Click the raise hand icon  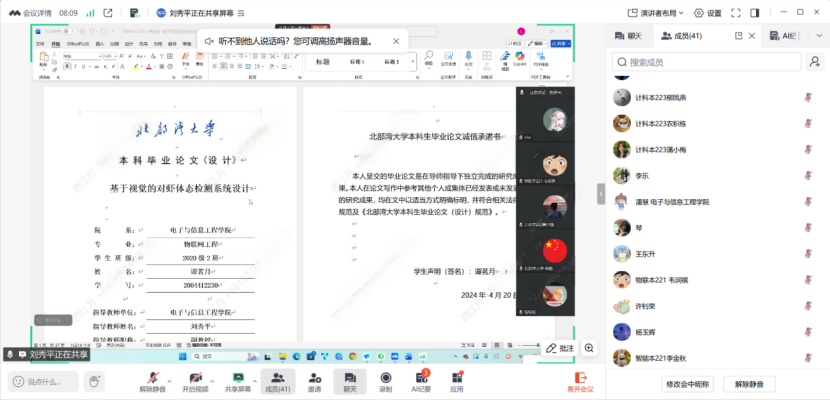pos(94,381)
